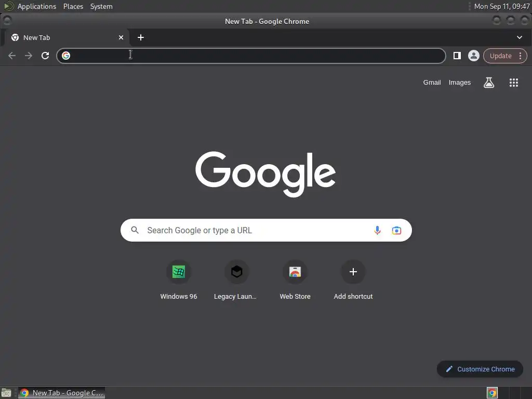This screenshot has width=532, height=399.
Task: Open the Search Labs flask icon
Action: 488,83
